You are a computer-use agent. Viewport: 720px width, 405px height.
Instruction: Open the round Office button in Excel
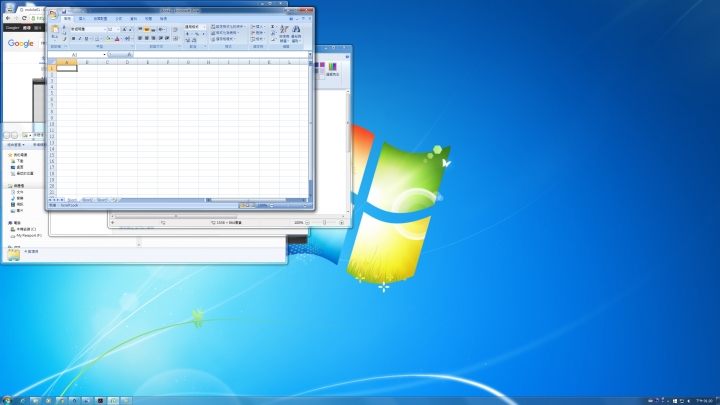coord(53,14)
